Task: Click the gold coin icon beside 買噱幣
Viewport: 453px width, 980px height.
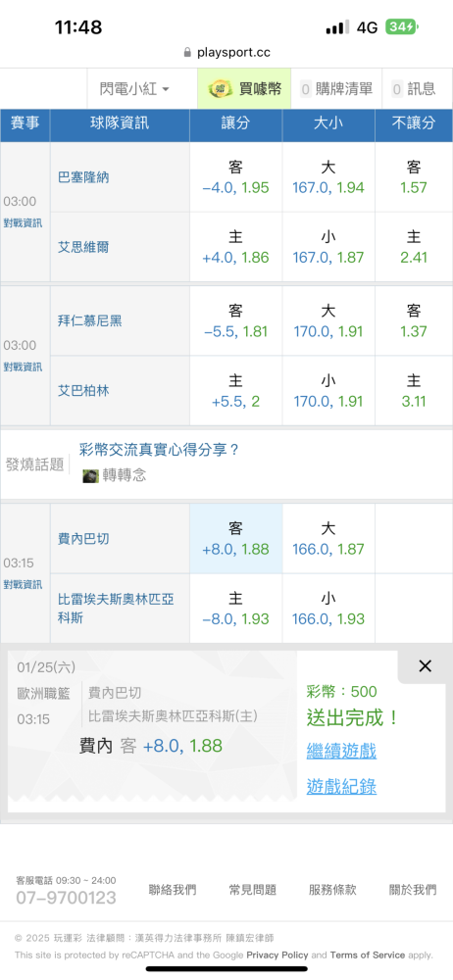Action: 221,89
